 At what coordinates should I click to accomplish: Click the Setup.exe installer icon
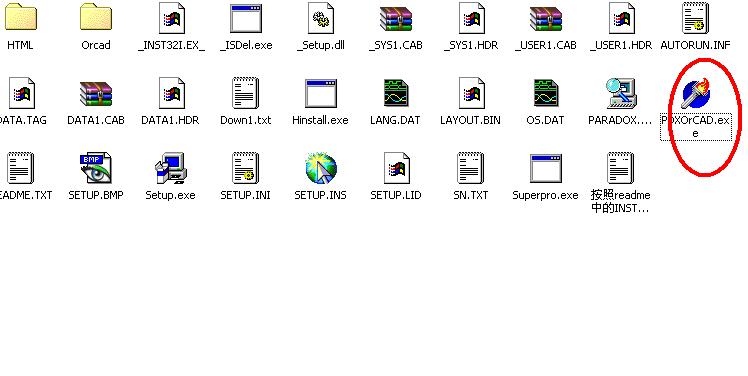pos(170,168)
